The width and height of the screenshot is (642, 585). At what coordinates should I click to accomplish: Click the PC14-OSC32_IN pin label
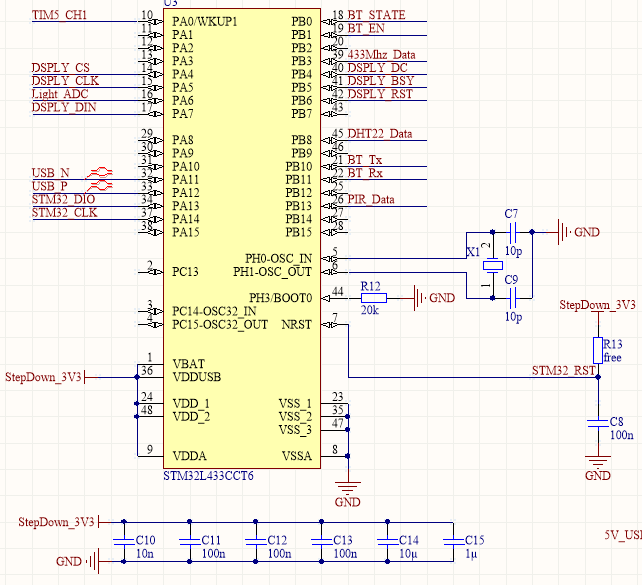214,312
